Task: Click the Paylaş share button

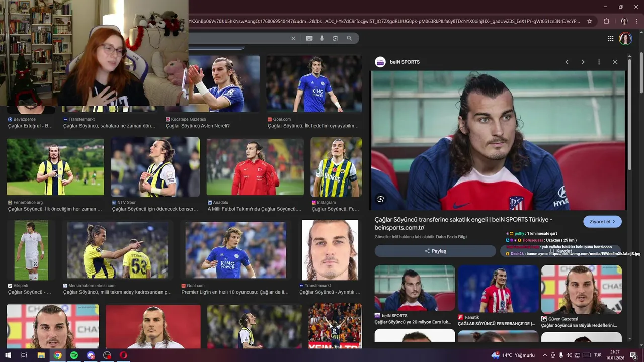Action: (435, 251)
